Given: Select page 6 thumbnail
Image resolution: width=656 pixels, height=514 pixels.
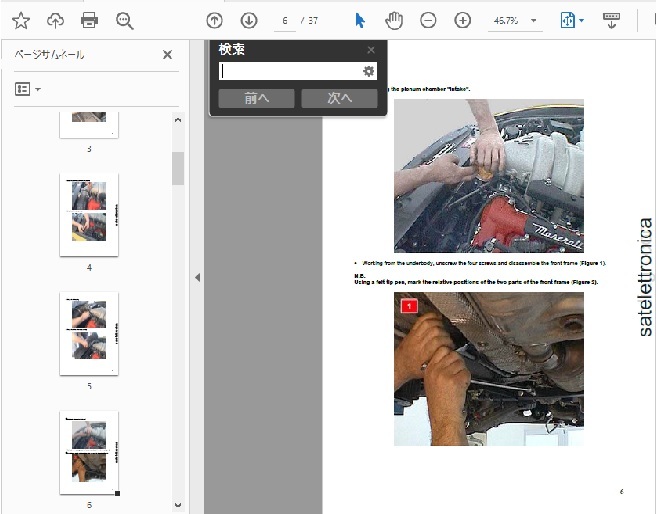Looking at the screenshot, I should tap(89, 453).
